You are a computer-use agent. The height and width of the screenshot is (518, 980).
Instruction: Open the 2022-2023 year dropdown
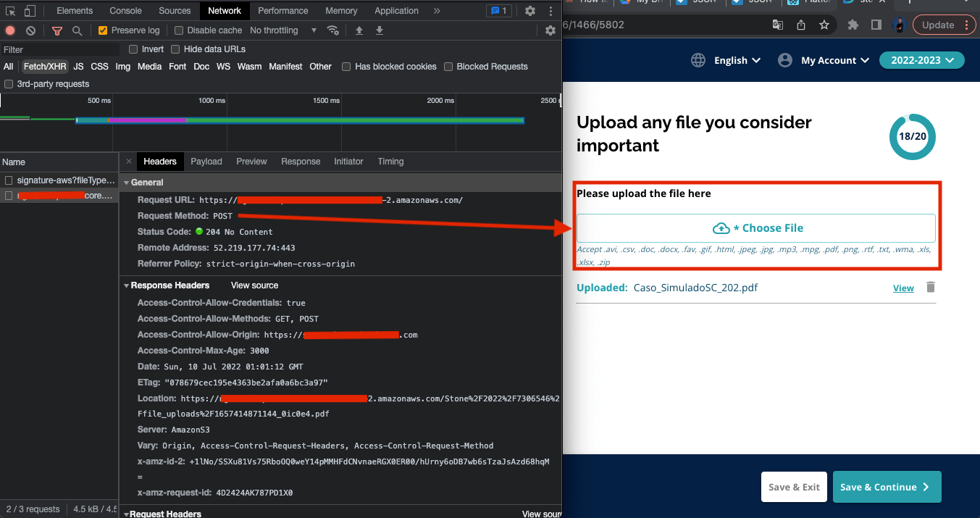[922, 60]
